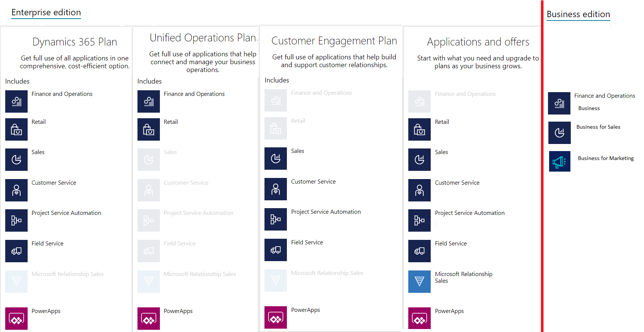
Task: Click Sales icon in Applications and offers
Action: [x=419, y=160]
